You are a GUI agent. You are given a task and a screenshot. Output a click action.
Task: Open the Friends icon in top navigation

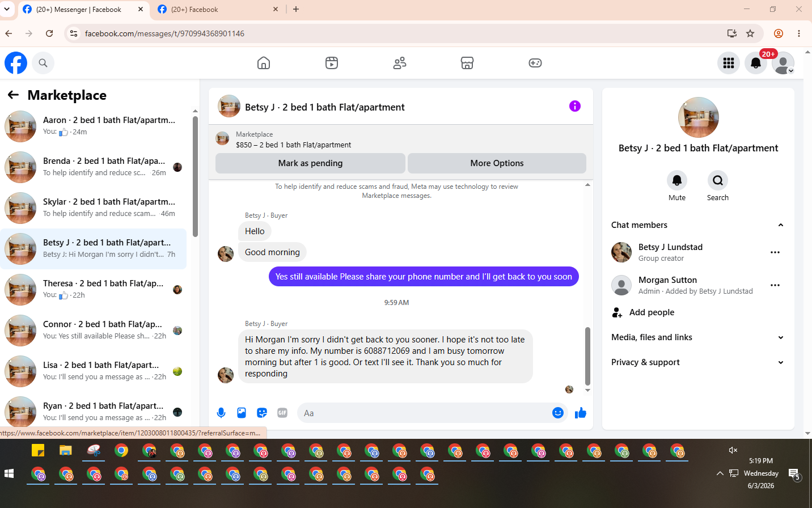click(x=400, y=63)
